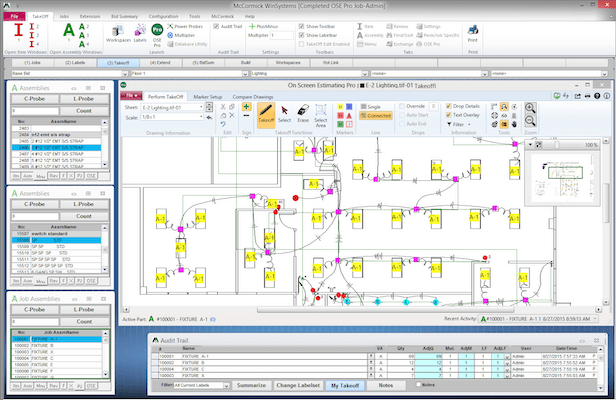Click C-Probe in Job Assemblies panel
616x400 pixels.
(x=35, y=310)
